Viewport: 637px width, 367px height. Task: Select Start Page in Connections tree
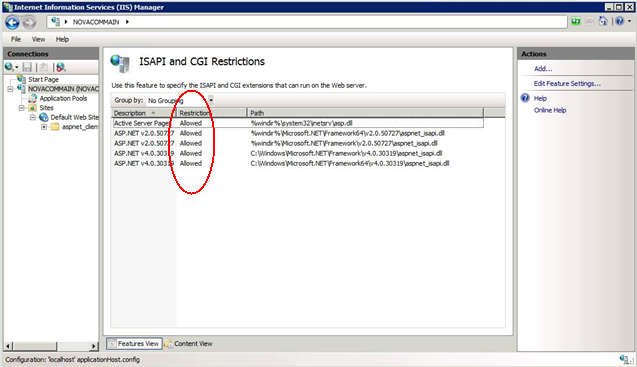point(43,79)
